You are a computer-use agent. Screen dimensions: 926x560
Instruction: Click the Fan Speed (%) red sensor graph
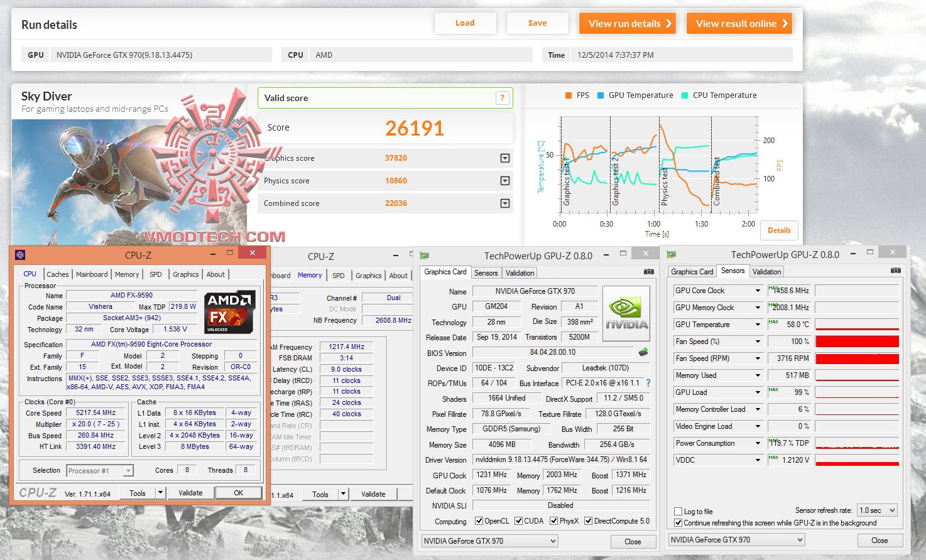click(857, 342)
